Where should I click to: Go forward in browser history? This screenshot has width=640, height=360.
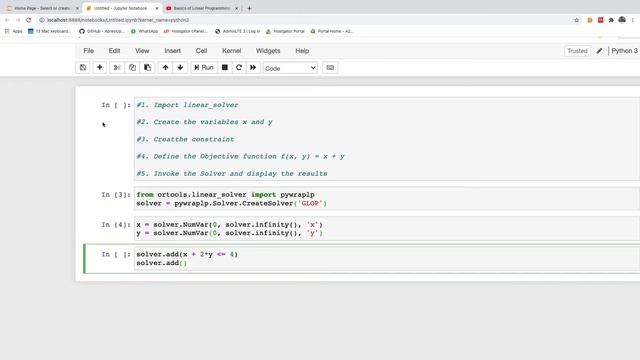point(18,20)
